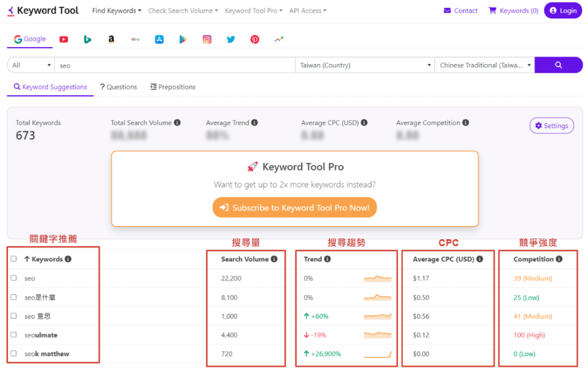Click Competition column info icon
The image size is (588, 370).
click(x=559, y=259)
